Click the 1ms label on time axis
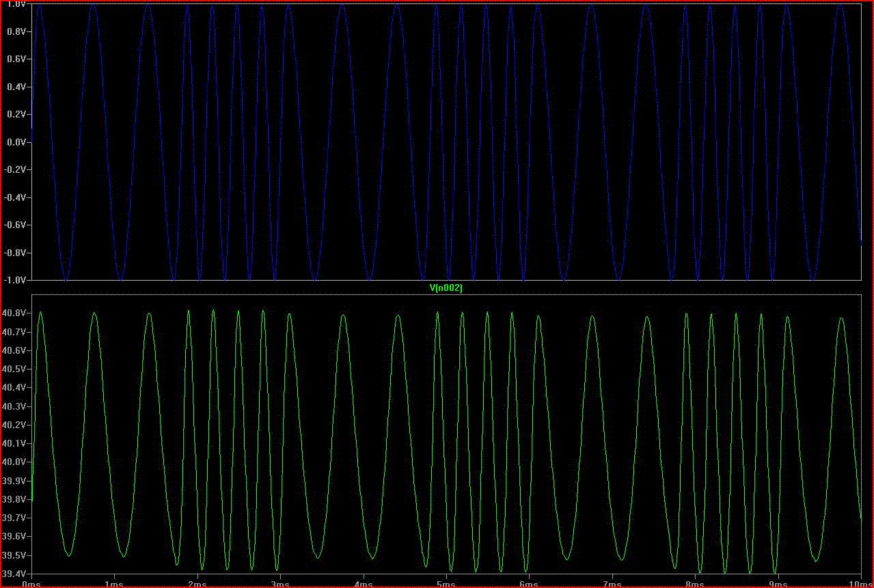This screenshot has width=874, height=588. (114, 584)
